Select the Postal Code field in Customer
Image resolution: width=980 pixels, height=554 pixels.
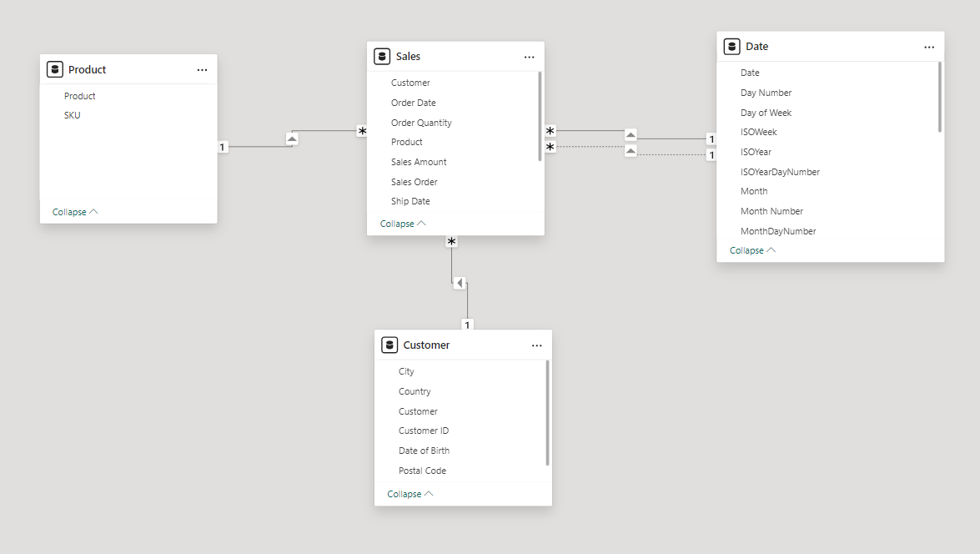[x=422, y=471]
